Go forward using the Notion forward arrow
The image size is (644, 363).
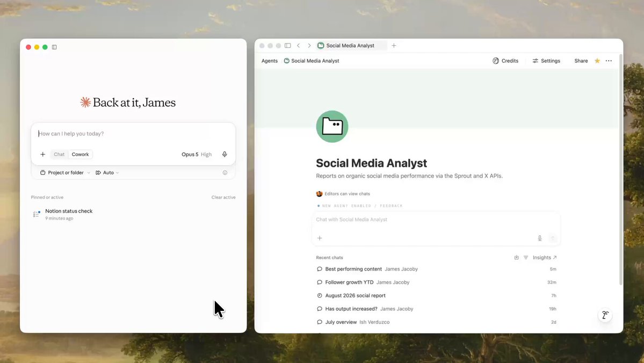309,46
